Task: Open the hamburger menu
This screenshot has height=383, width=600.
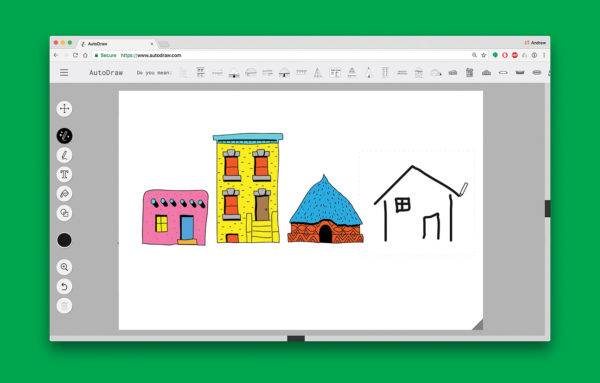Action: pyautogui.click(x=64, y=72)
